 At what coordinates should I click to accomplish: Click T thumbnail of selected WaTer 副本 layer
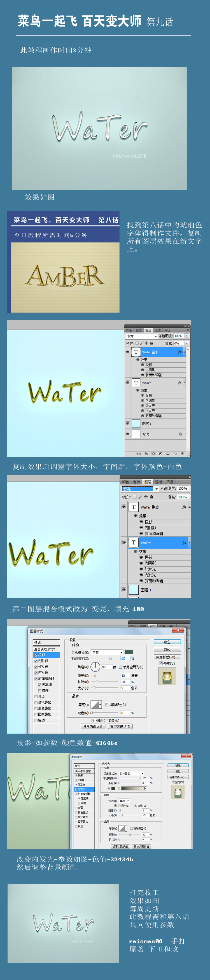click(136, 352)
